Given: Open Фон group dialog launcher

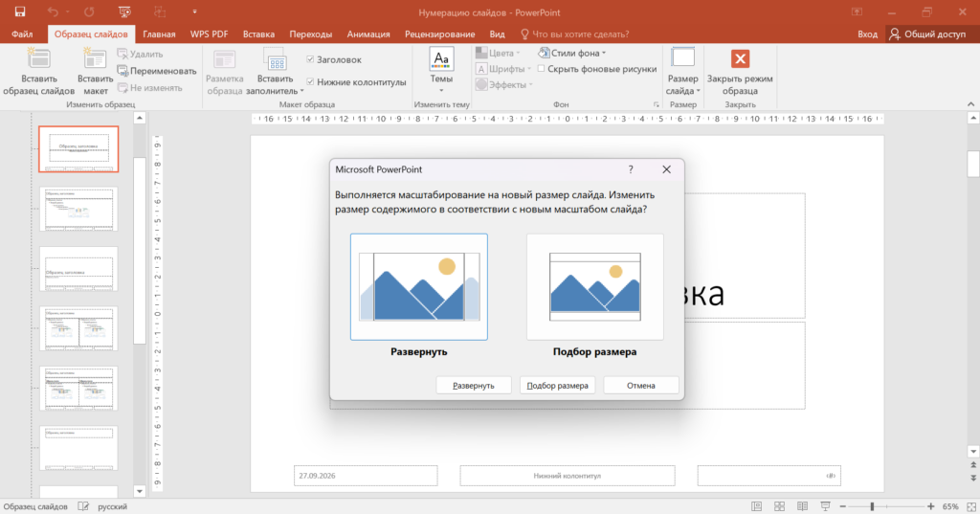Looking at the screenshot, I should click(657, 104).
